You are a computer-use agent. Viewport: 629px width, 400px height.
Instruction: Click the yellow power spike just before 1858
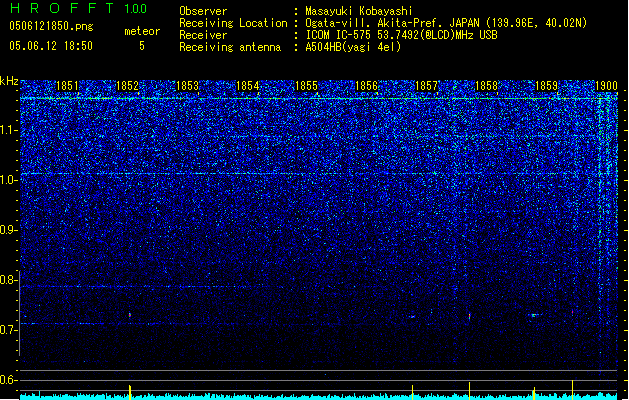tap(469, 391)
